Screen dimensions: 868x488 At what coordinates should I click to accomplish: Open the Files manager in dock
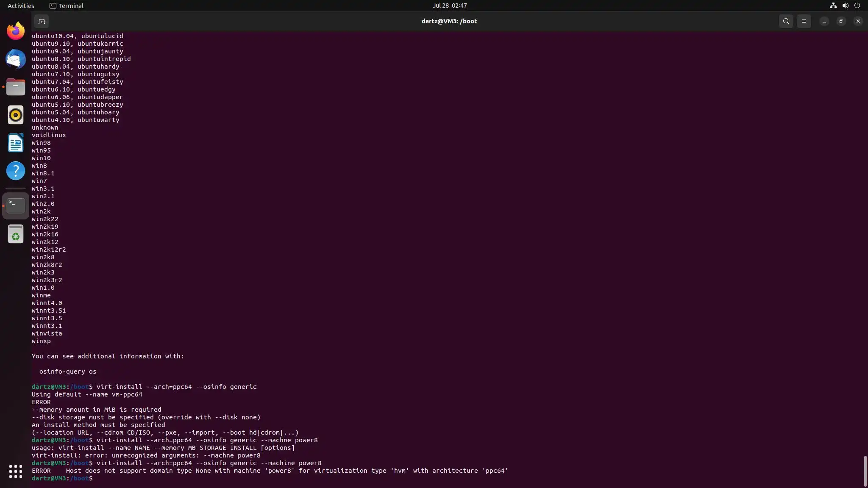(16, 87)
